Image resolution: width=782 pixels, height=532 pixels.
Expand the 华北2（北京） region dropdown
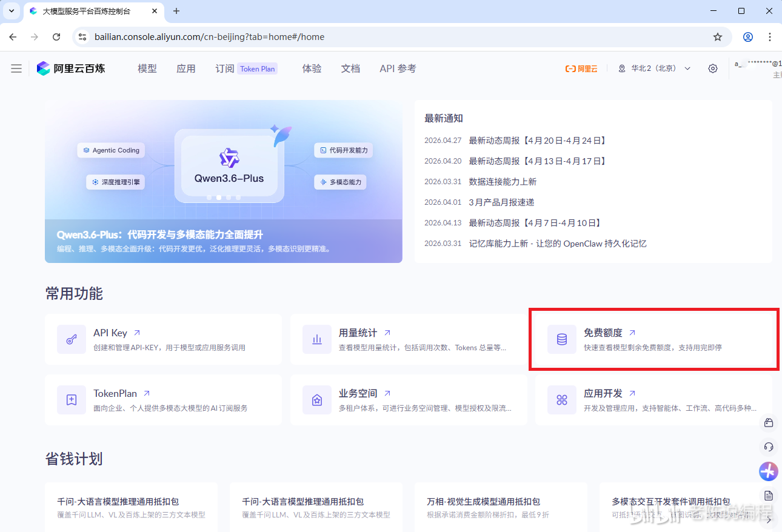click(x=655, y=68)
